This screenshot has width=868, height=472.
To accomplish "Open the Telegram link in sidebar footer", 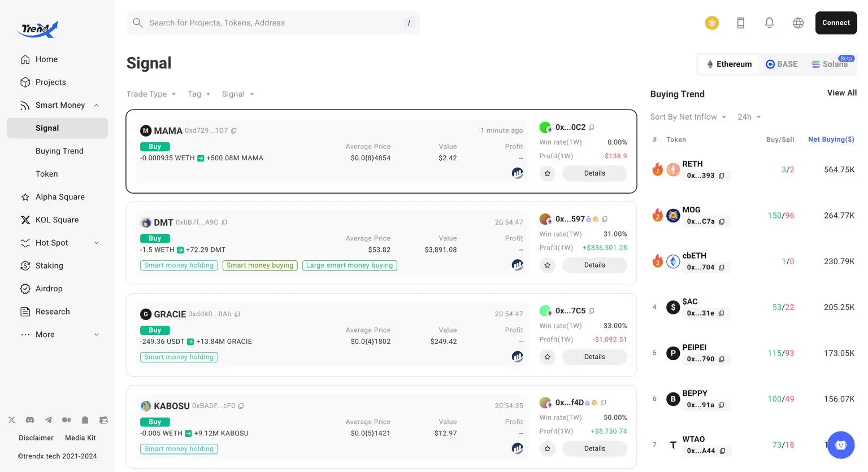I will click(49, 420).
